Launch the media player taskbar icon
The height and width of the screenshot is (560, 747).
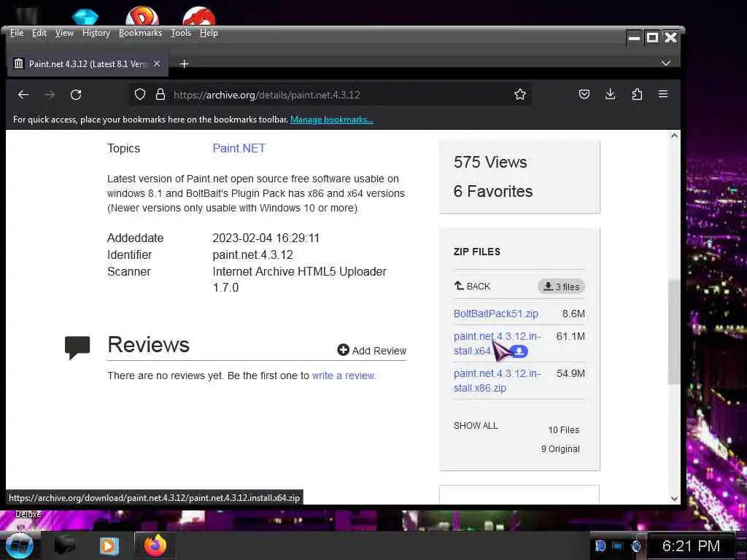[109, 545]
